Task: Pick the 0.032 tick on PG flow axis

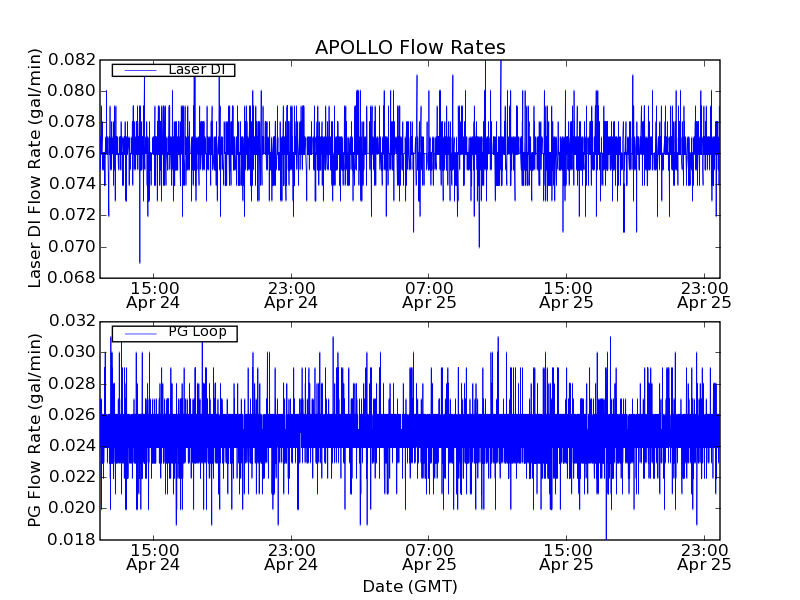Action: [x=72, y=321]
